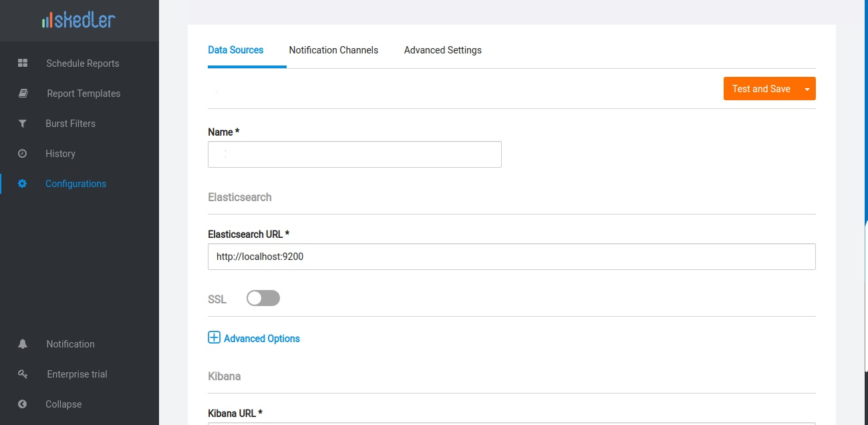Click the Enterprise trial key icon
Viewport: 868px width, 425px height.
tap(23, 374)
